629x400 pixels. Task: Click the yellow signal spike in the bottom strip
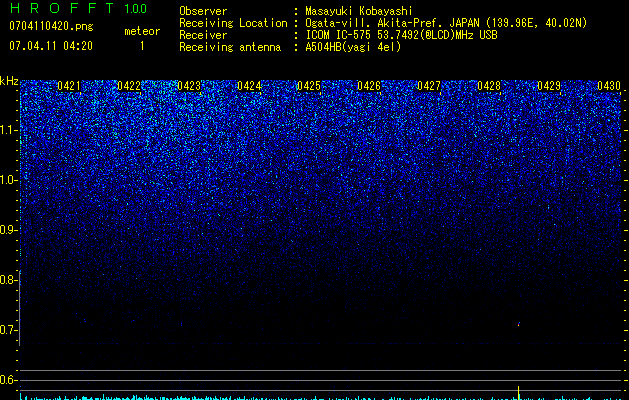pos(519,392)
